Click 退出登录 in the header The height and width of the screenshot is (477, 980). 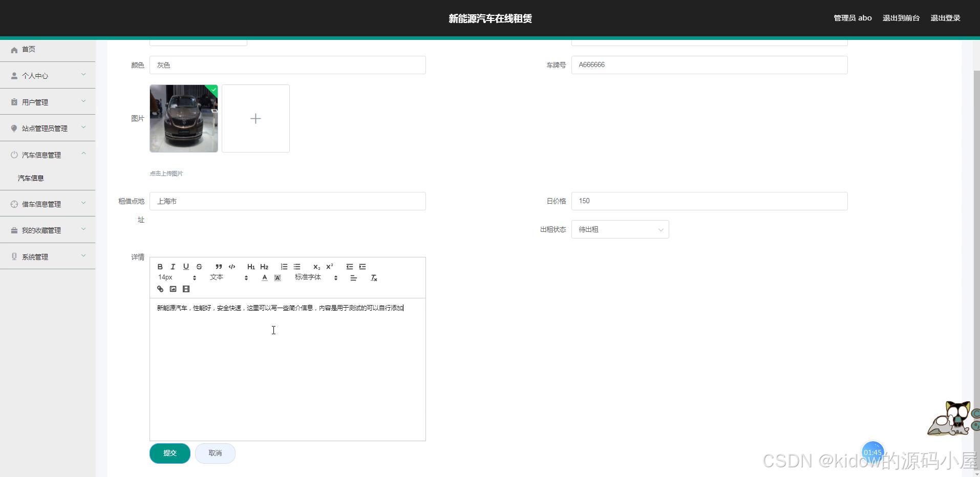pyautogui.click(x=945, y=18)
